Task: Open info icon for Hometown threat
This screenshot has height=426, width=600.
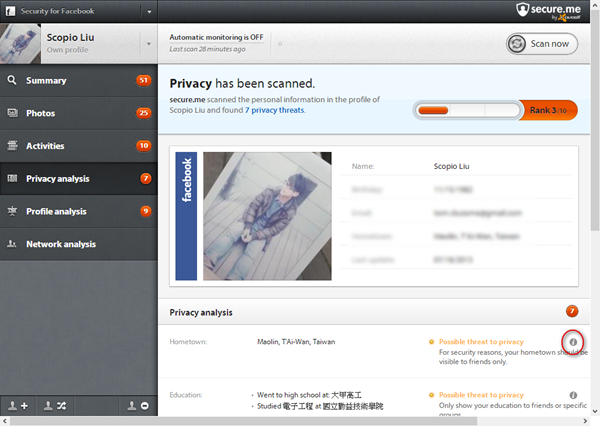Action: tap(573, 342)
